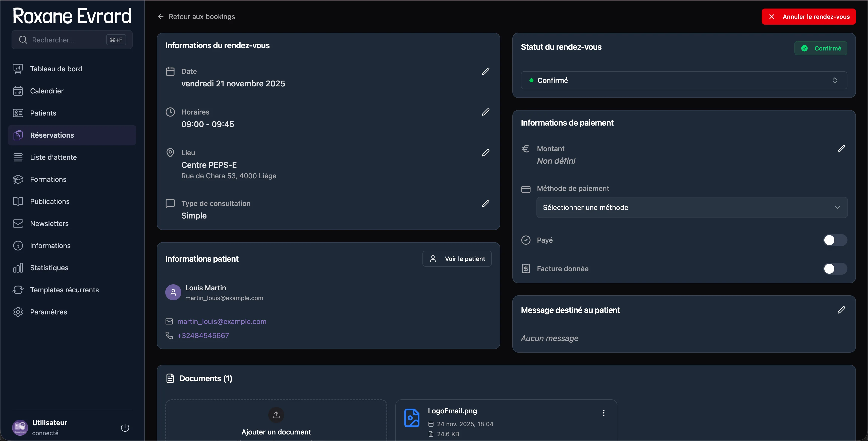Open the email link martin_louis@example.com
Viewport: 868px width, 441px height.
[222, 321]
